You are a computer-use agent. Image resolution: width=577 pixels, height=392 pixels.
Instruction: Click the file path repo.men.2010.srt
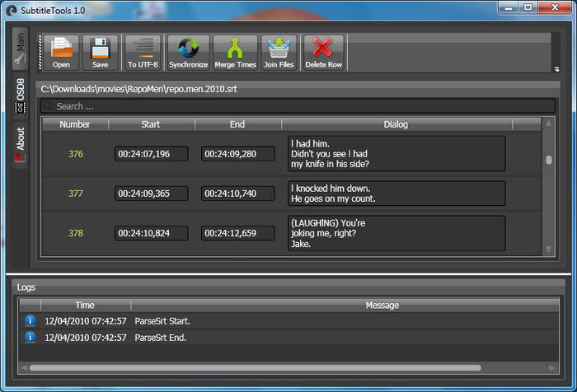pos(138,89)
